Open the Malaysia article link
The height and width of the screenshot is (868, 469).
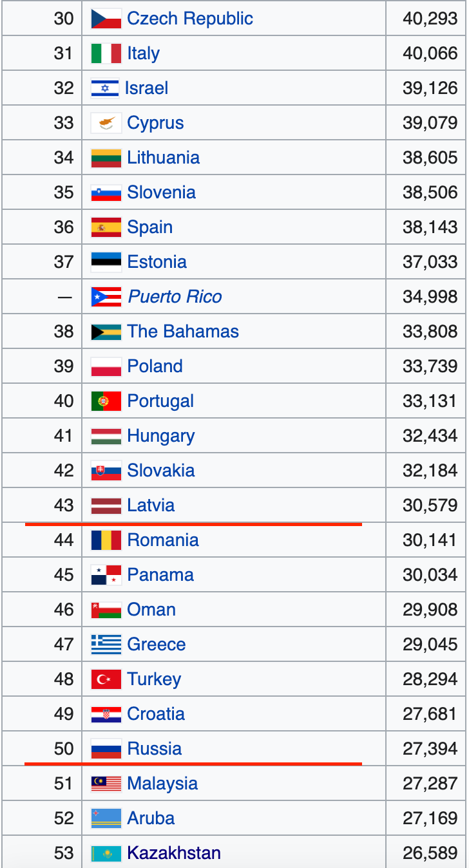[162, 784]
